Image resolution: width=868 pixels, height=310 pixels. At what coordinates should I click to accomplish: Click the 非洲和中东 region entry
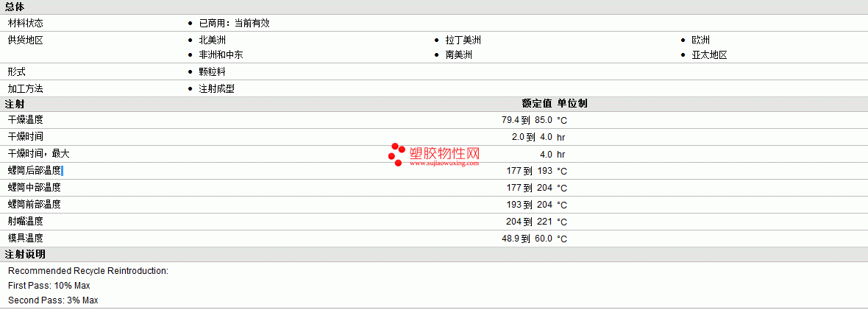point(221,55)
